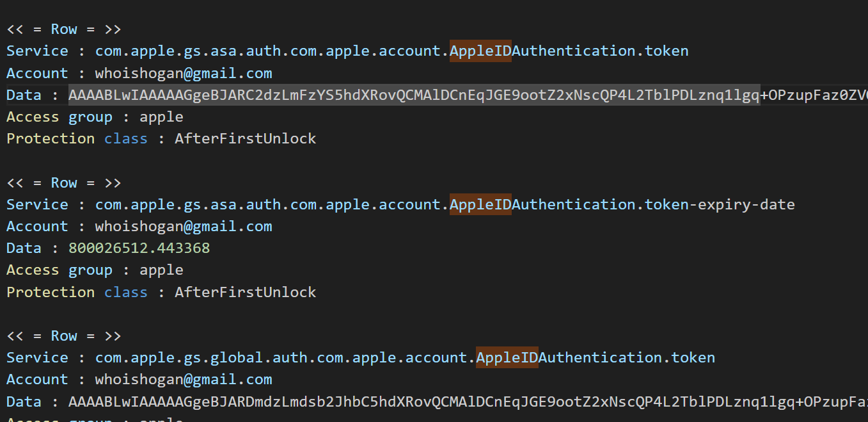The width and height of the screenshot is (868, 422).
Task: Click the email under the token-expiry-date Service line
Action: tap(184, 227)
